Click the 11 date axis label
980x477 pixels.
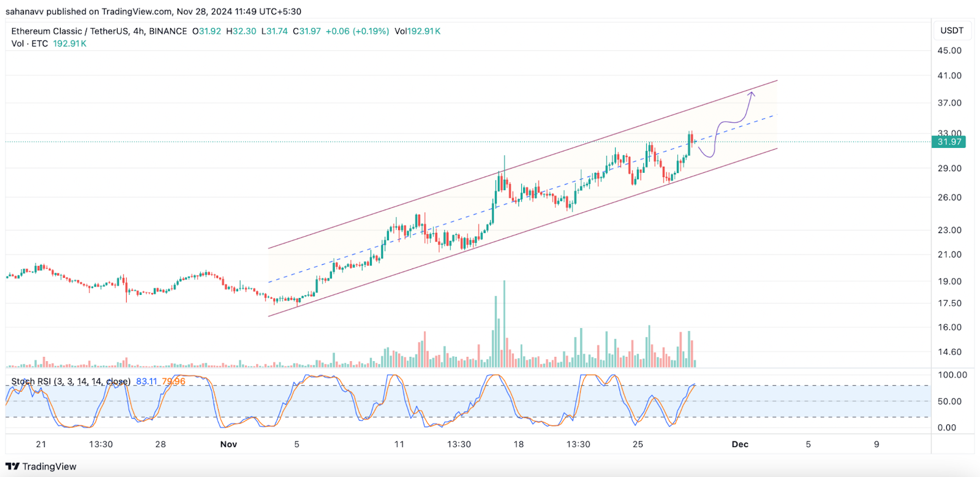pos(399,444)
